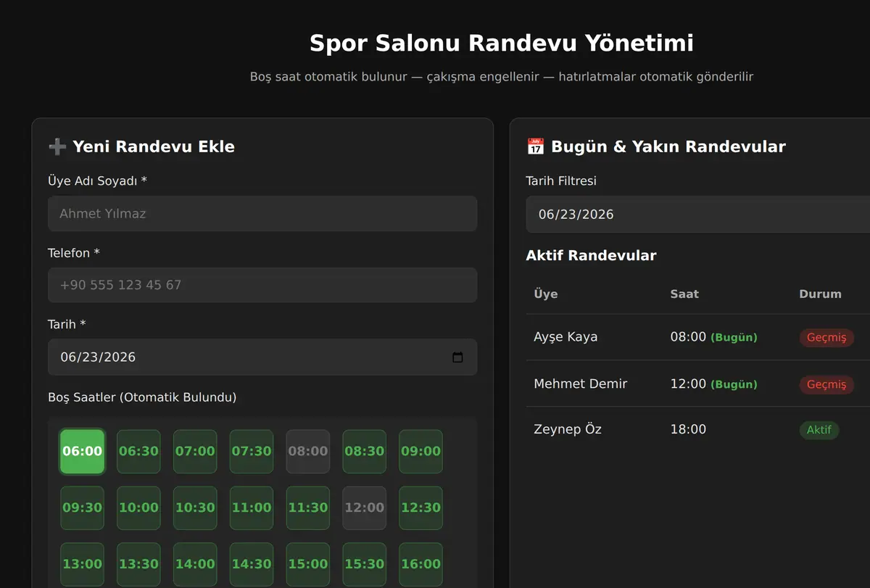Select the 11:00 time slot
870x588 pixels.
point(252,508)
